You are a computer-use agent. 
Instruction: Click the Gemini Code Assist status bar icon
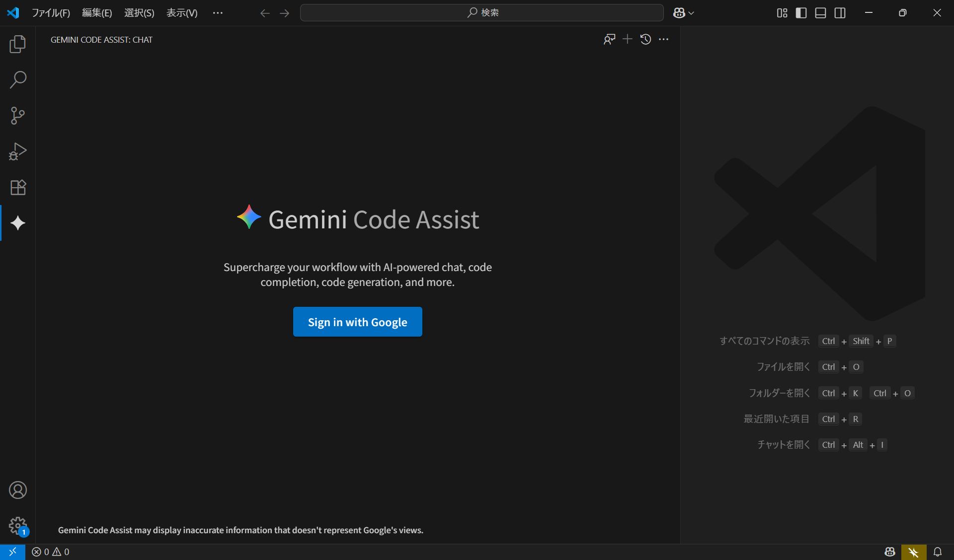914,552
